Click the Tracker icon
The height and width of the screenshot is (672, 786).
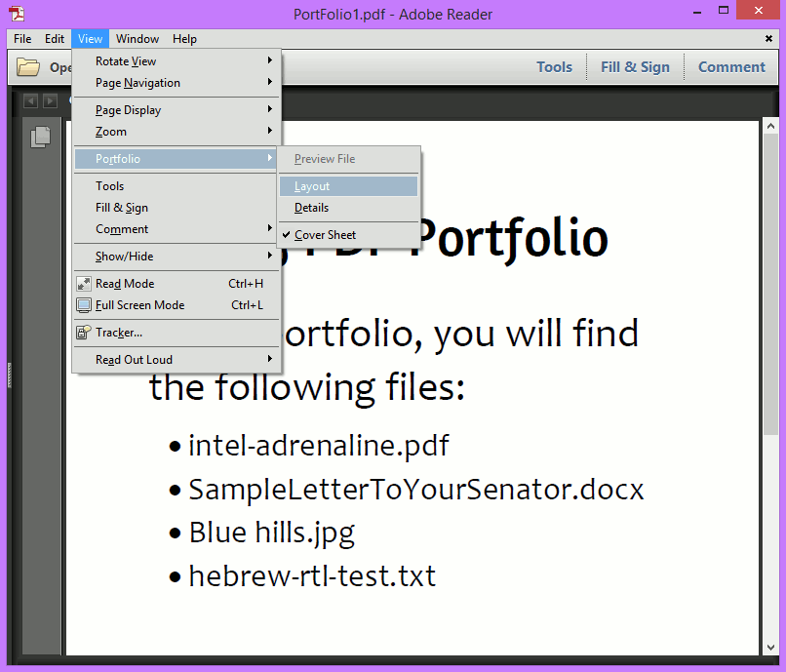point(84,332)
